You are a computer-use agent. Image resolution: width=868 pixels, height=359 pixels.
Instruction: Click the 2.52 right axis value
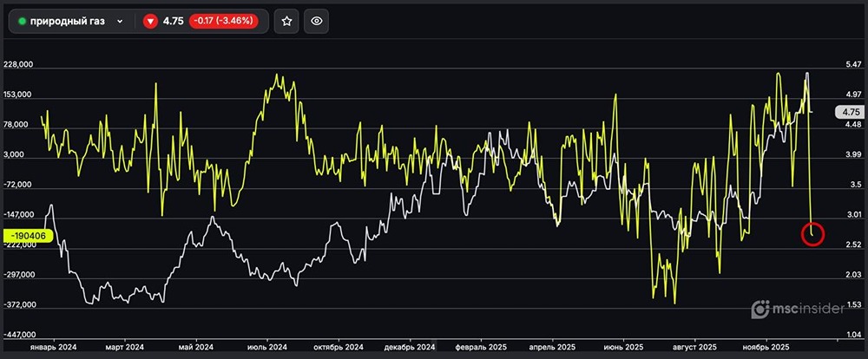(x=854, y=245)
